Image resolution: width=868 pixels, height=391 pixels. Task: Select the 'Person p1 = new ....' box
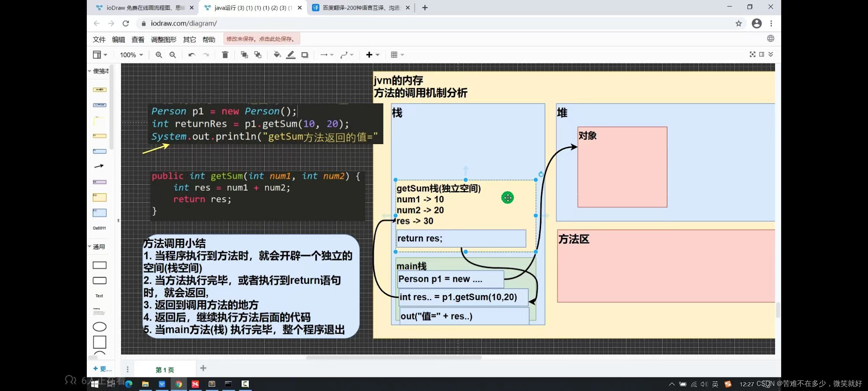(x=451, y=279)
